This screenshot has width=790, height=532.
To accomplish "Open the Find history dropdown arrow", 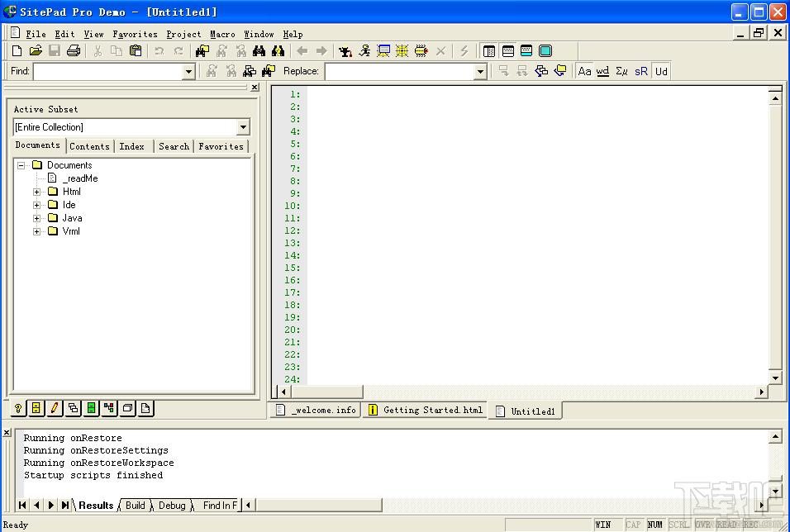I will (x=189, y=72).
